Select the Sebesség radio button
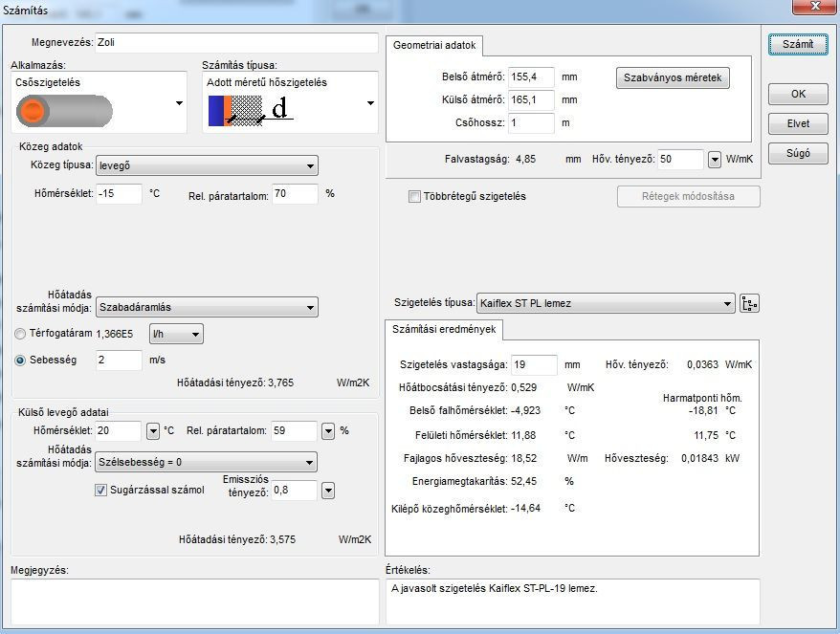Screen dimensions: 840x634 point(20,361)
